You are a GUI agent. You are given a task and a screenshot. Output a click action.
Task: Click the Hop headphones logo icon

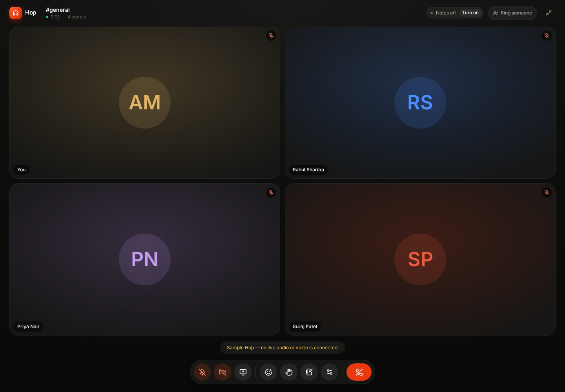coord(16,13)
